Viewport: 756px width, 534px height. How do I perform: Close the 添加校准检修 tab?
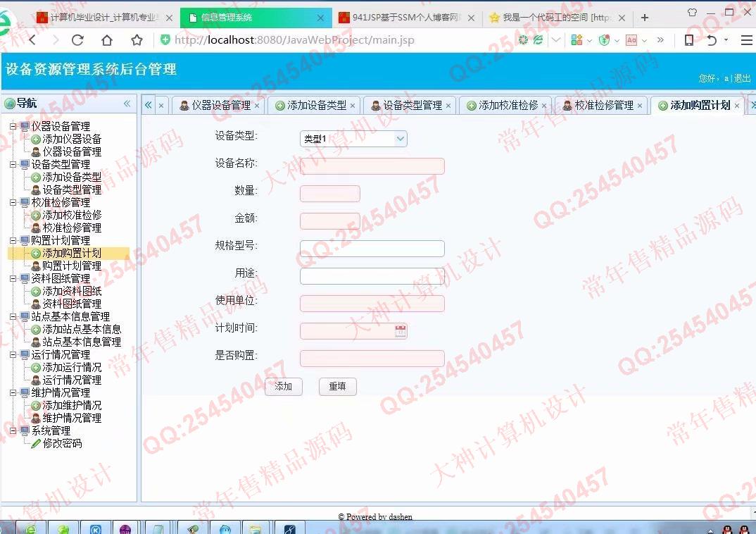(x=544, y=106)
